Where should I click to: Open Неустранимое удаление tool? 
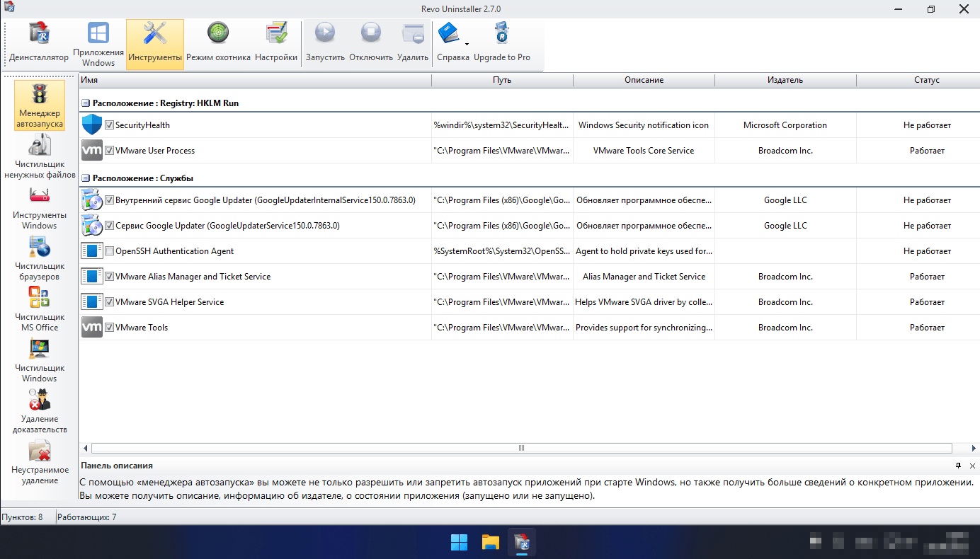click(40, 462)
